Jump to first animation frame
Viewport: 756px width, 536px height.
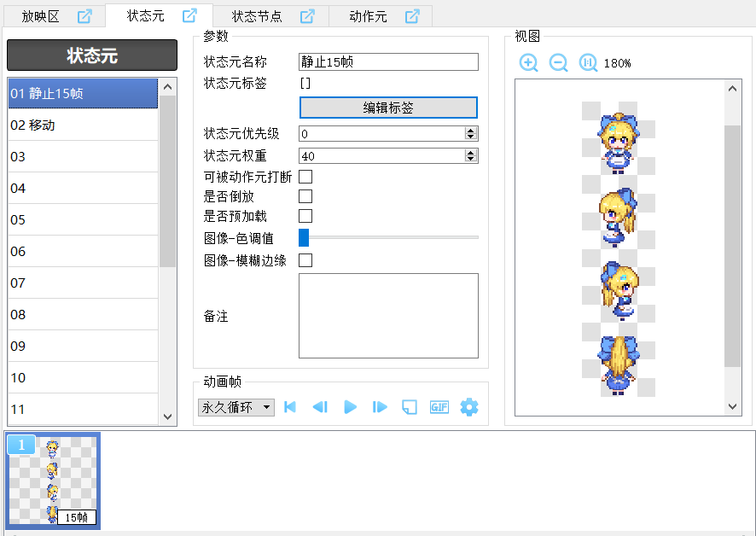pos(290,407)
